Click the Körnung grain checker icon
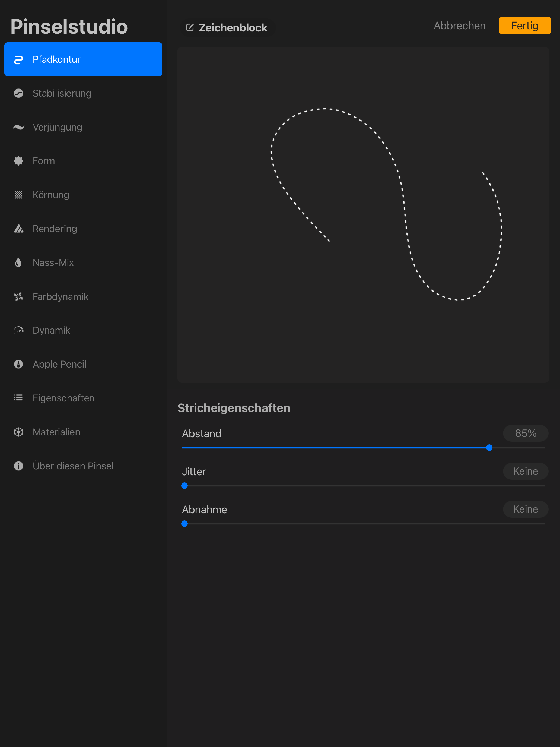560x747 pixels. 18,195
